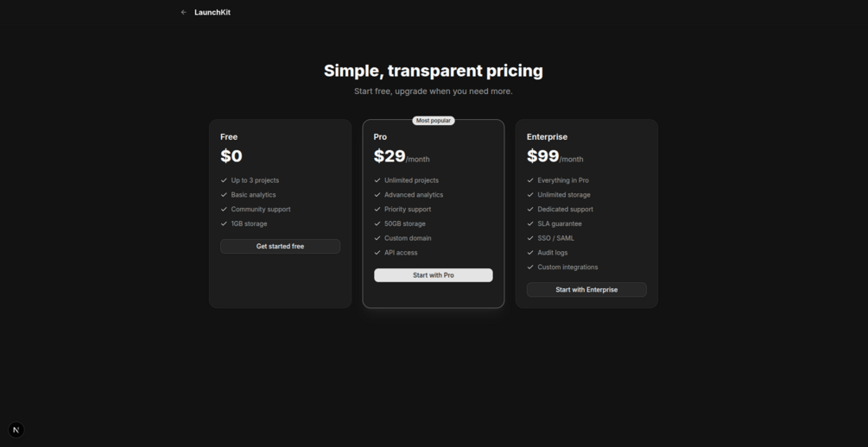This screenshot has height=447, width=868.
Task: Click the checkmark beside 1GB storage
Action: click(224, 223)
